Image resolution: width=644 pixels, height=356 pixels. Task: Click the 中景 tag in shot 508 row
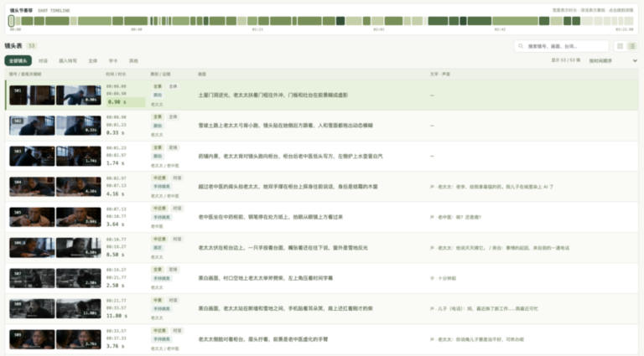tap(158, 300)
